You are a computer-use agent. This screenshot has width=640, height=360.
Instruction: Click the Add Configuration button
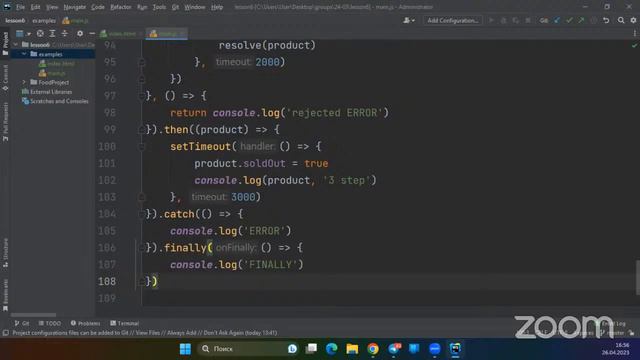point(453,20)
